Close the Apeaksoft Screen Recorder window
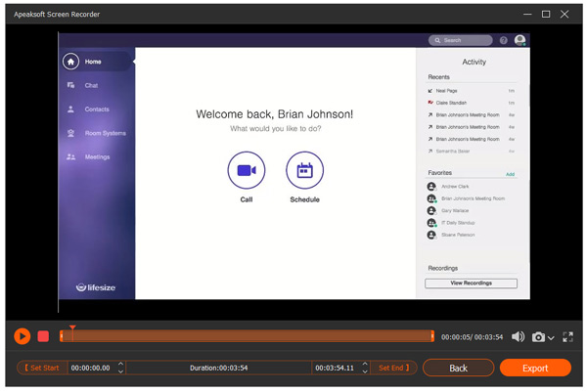Screen dimensions: 587x392 pyautogui.click(x=564, y=15)
